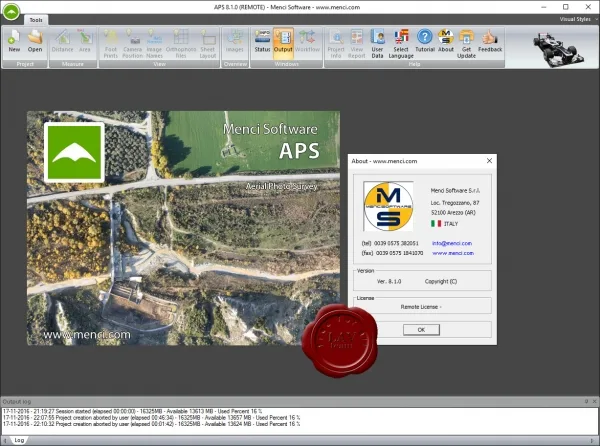Choose the Select Language icon
Screen dimensions: 600x446
click(x=401, y=44)
